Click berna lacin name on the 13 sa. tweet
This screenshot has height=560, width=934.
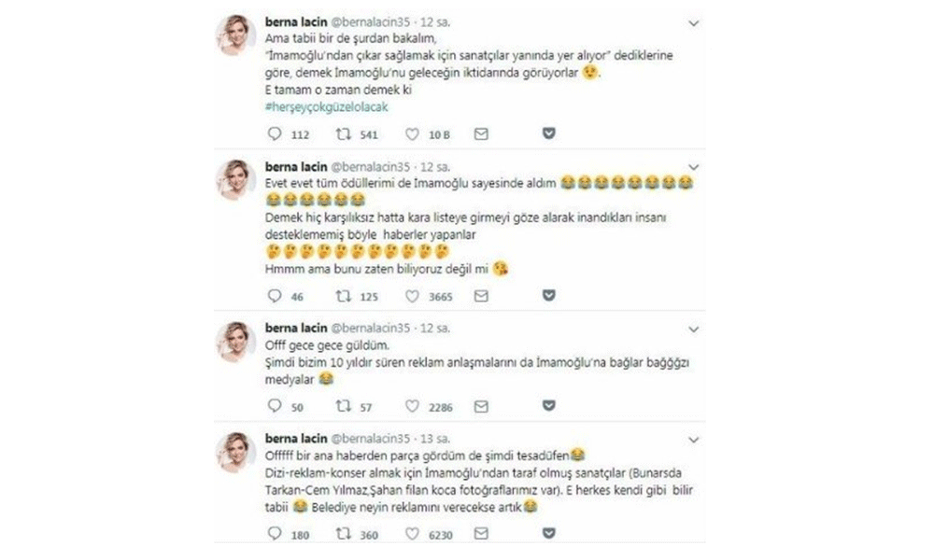(x=296, y=439)
